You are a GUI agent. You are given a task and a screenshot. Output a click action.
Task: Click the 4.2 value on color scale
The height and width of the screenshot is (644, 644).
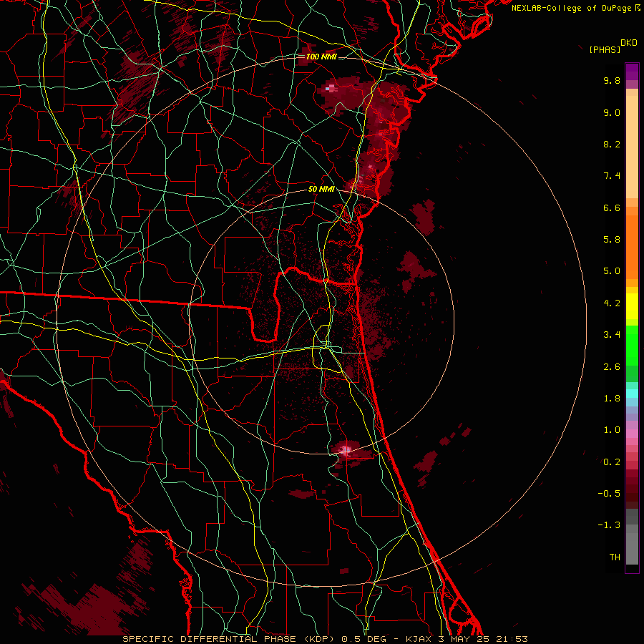click(612, 303)
